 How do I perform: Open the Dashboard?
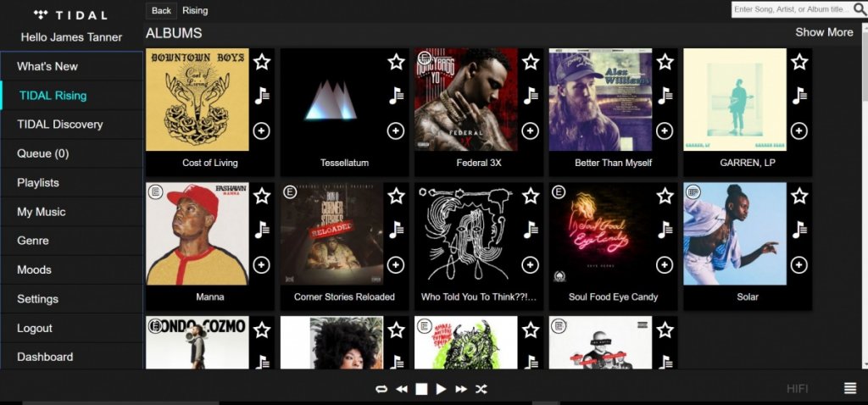coord(72,357)
